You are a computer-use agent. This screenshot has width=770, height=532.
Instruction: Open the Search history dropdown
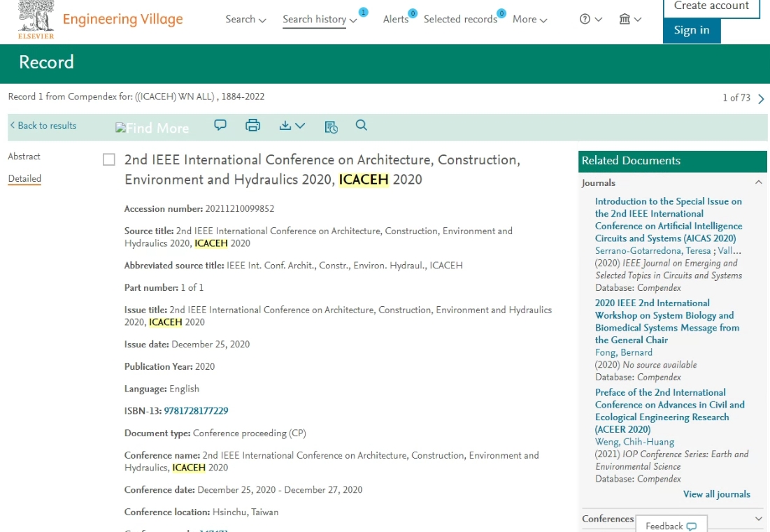click(x=319, y=19)
